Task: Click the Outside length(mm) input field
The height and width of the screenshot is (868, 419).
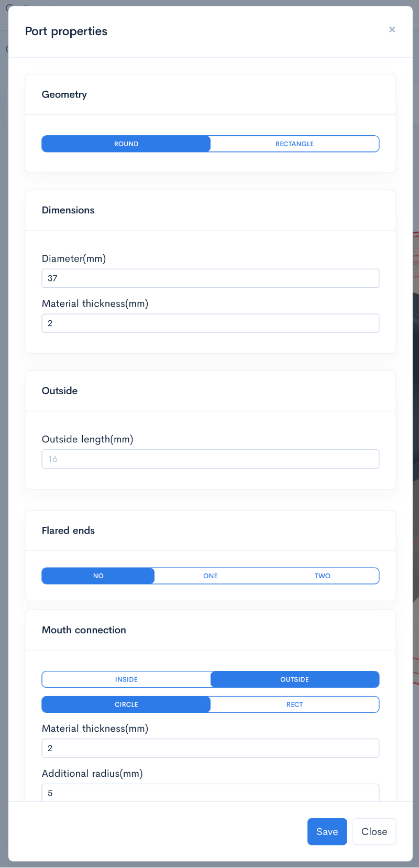Action: click(210, 459)
